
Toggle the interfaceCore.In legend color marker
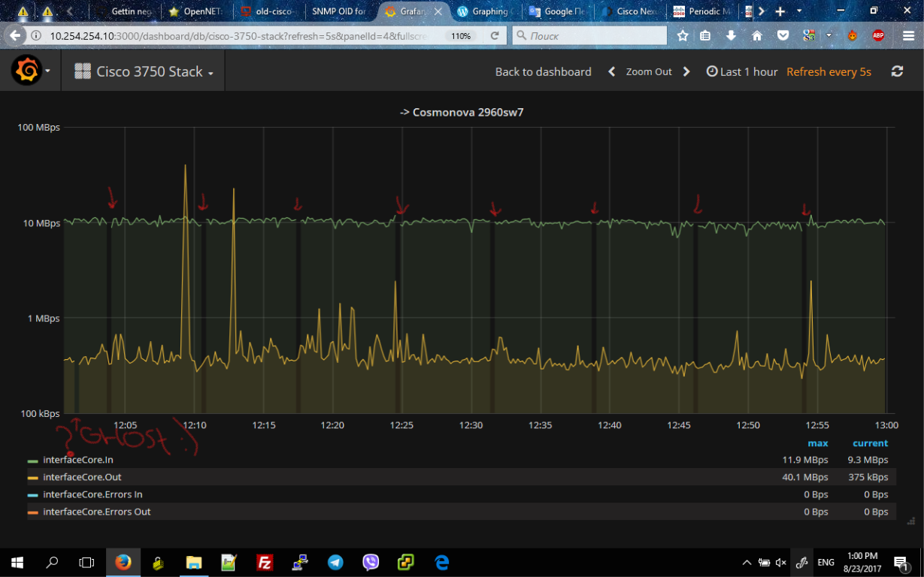(x=33, y=459)
